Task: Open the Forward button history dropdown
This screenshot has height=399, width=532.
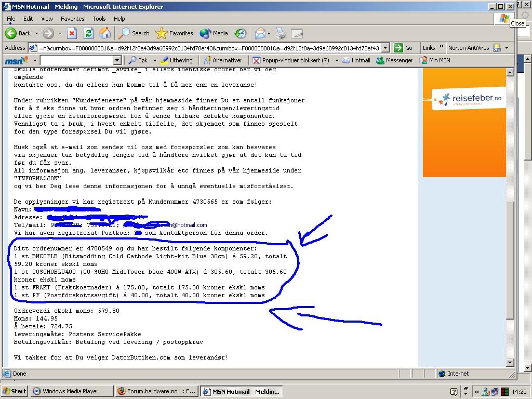Action: point(60,33)
